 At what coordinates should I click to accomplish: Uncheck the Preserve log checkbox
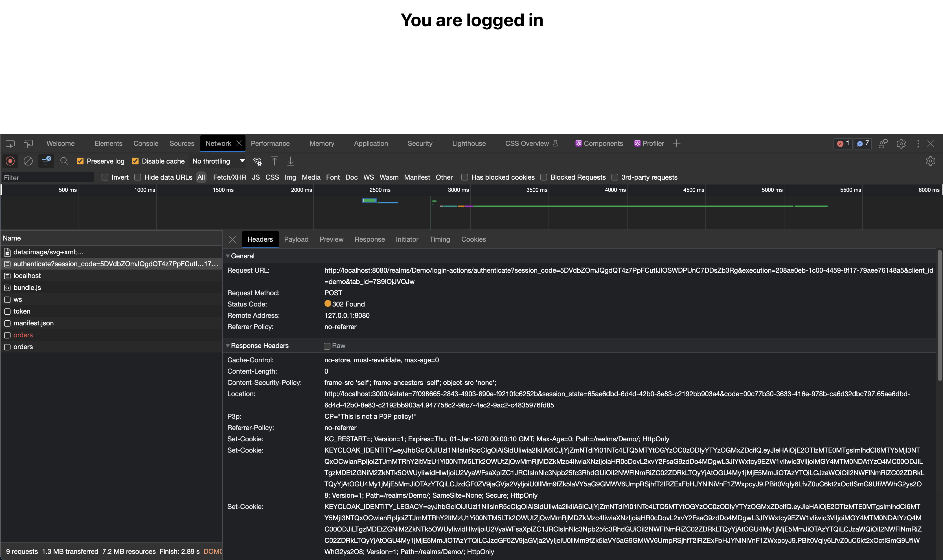80,161
